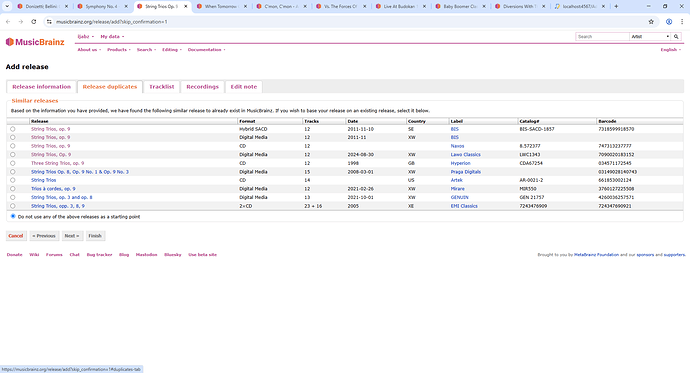The image size is (690, 373).
Task: Choose Do not use any above releases
Action: [x=13, y=216]
